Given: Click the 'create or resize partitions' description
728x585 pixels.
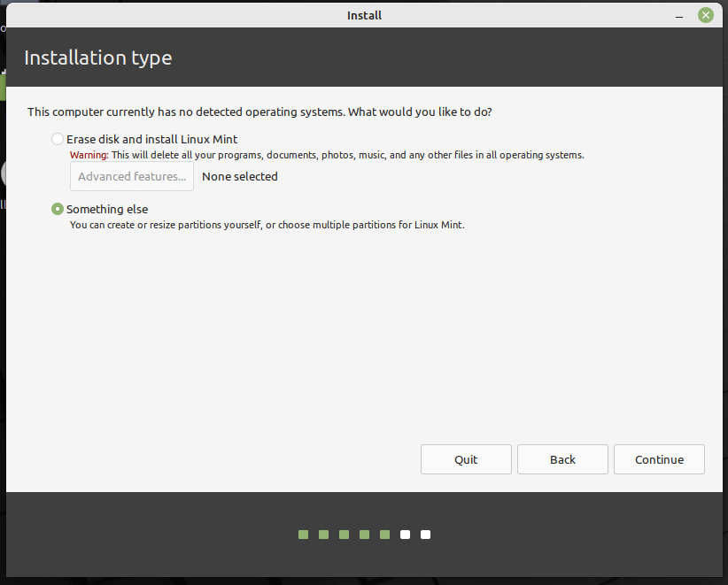Looking at the screenshot, I should click(x=267, y=225).
